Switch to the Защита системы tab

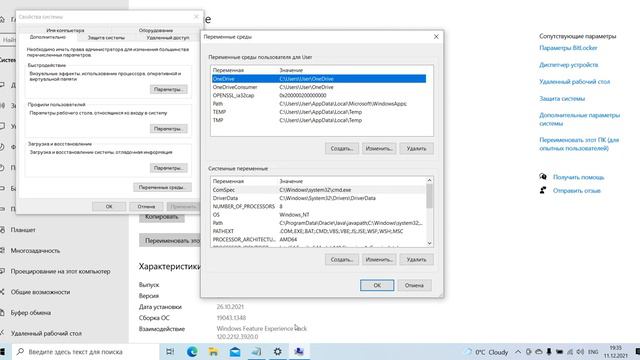click(x=106, y=38)
